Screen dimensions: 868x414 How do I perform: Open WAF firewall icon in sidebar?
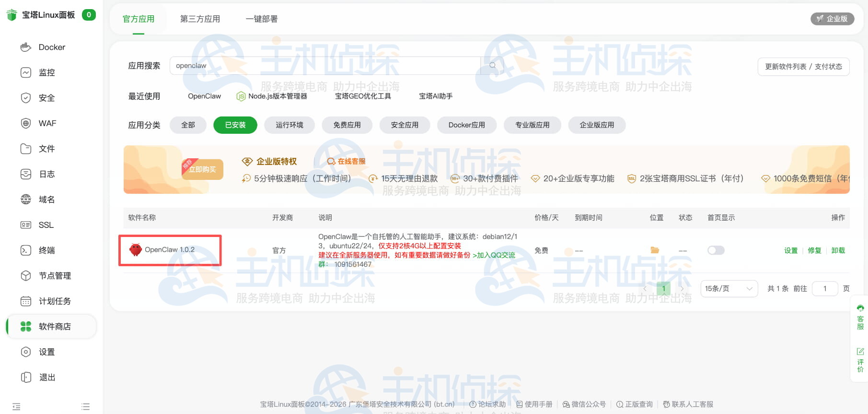26,123
